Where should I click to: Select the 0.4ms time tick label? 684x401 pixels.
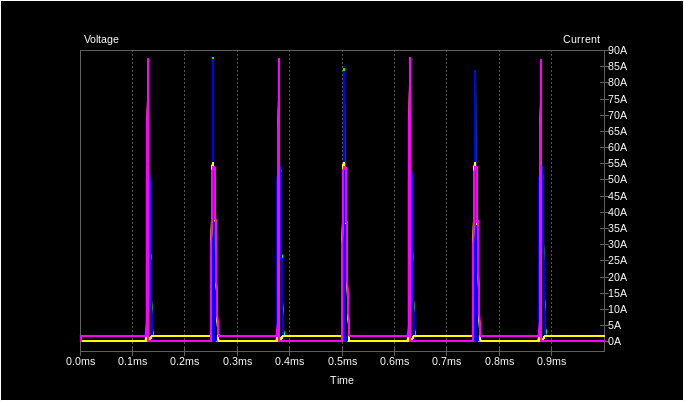coord(290,362)
